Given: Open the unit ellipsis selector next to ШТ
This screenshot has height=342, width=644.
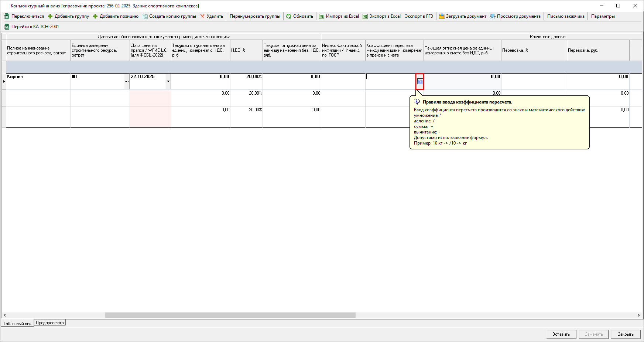Looking at the screenshot, I should pos(127,81).
